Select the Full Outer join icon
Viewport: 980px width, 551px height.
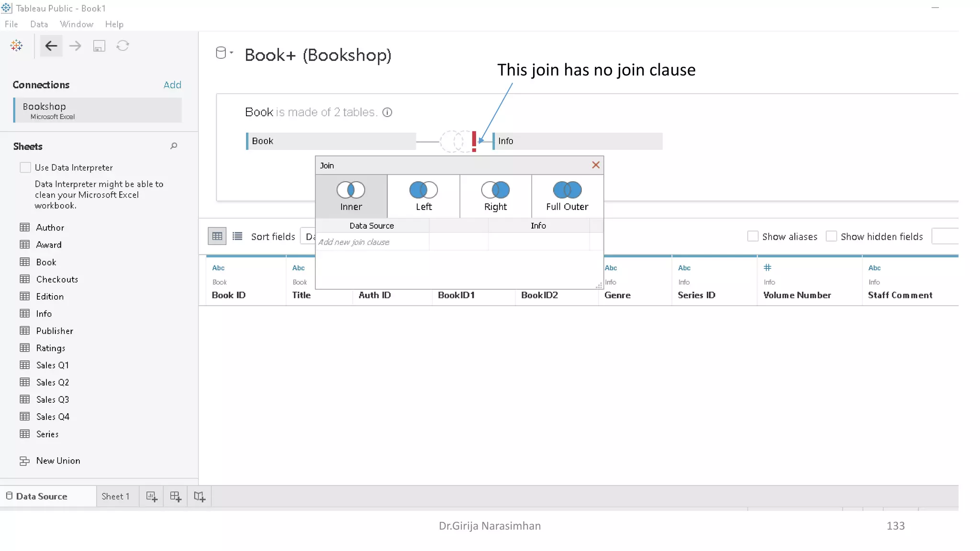pos(567,196)
